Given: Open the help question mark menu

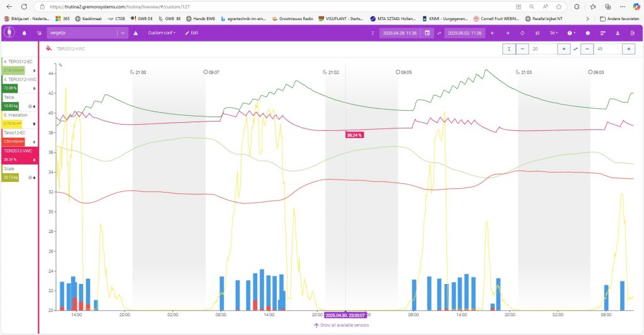Looking at the screenshot, I should click(571, 33).
